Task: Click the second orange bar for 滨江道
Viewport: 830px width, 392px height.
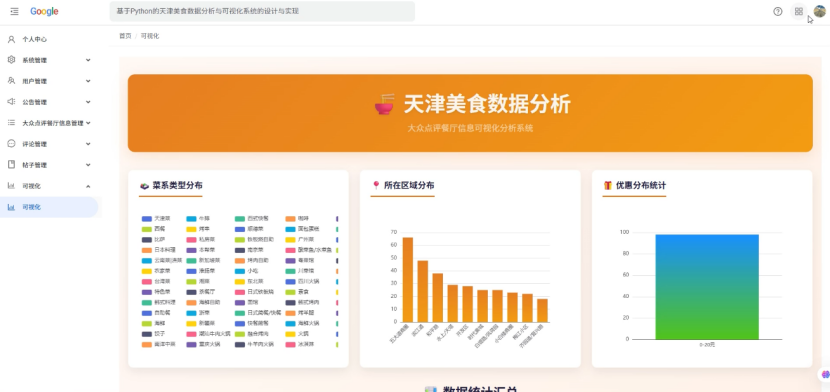Action: tap(422, 291)
